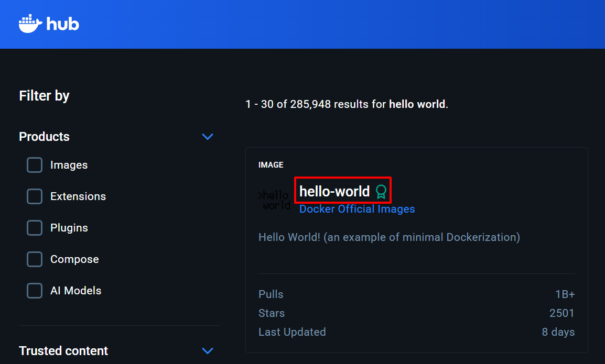The width and height of the screenshot is (605, 364).
Task: Select the Hello World description text
Action: click(x=389, y=237)
